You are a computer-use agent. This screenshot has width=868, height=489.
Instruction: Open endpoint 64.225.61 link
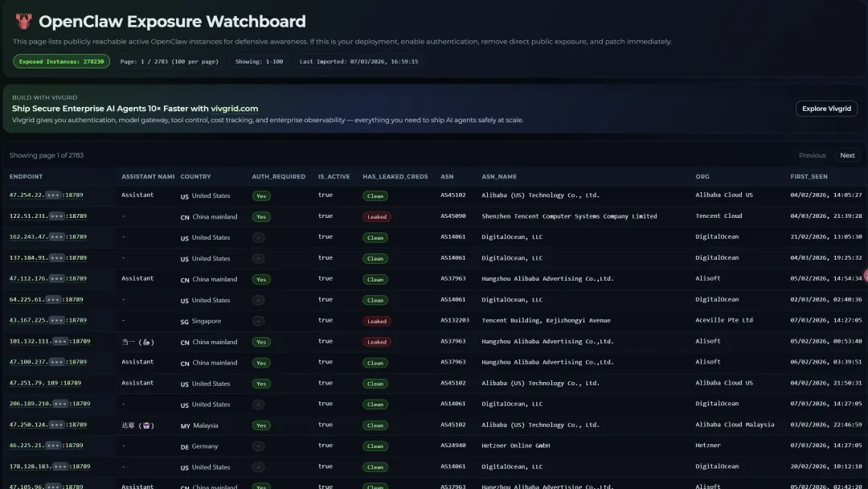pyautogui.click(x=46, y=300)
